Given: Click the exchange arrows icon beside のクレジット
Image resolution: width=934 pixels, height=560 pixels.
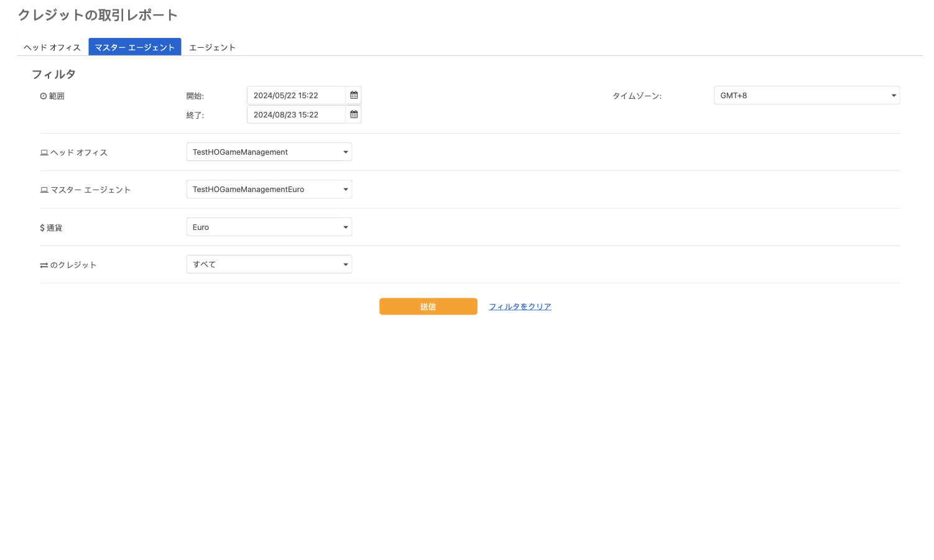Looking at the screenshot, I should coord(44,265).
